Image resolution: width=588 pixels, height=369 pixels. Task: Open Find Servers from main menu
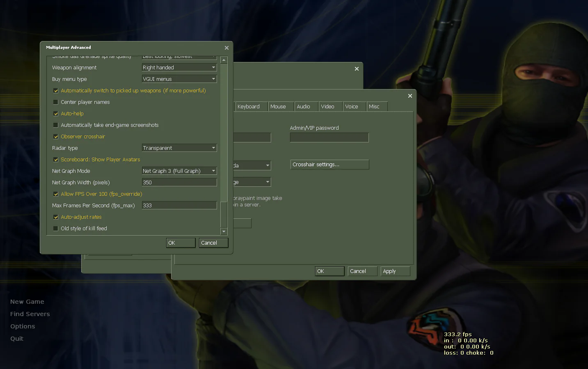(x=30, y=314)
